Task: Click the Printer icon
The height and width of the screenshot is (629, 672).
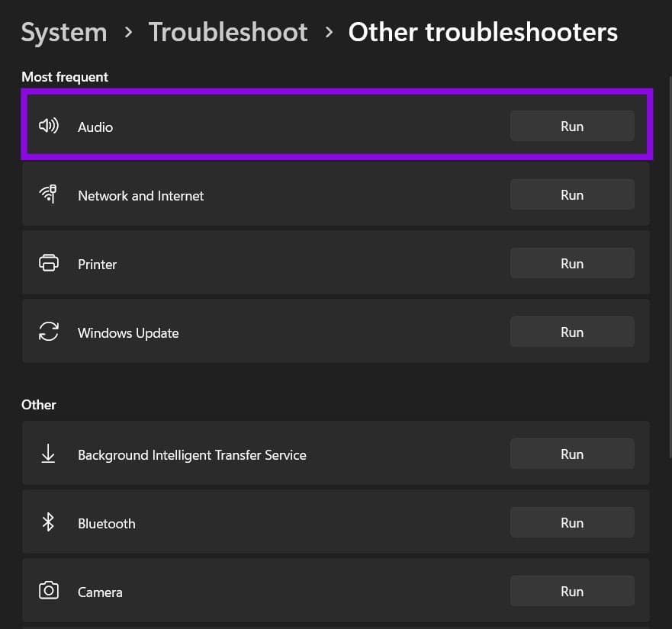Action: coord(49,262)
